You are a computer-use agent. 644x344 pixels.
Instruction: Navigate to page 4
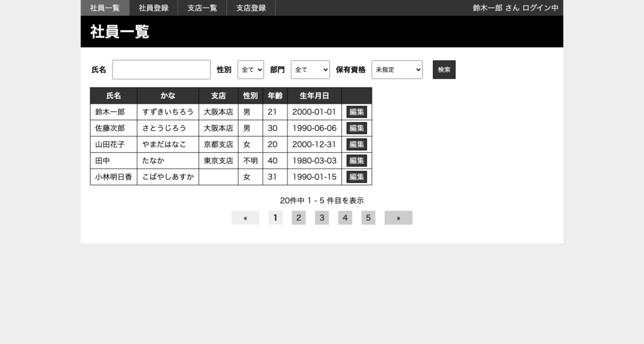click(345, 218)
